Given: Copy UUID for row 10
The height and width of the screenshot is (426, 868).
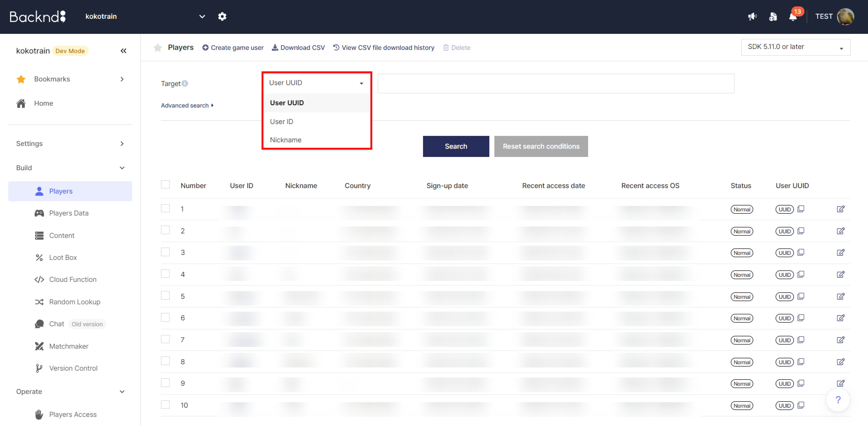Looking at the screenshot, I should pyautogui.click(x=801, y=405).
